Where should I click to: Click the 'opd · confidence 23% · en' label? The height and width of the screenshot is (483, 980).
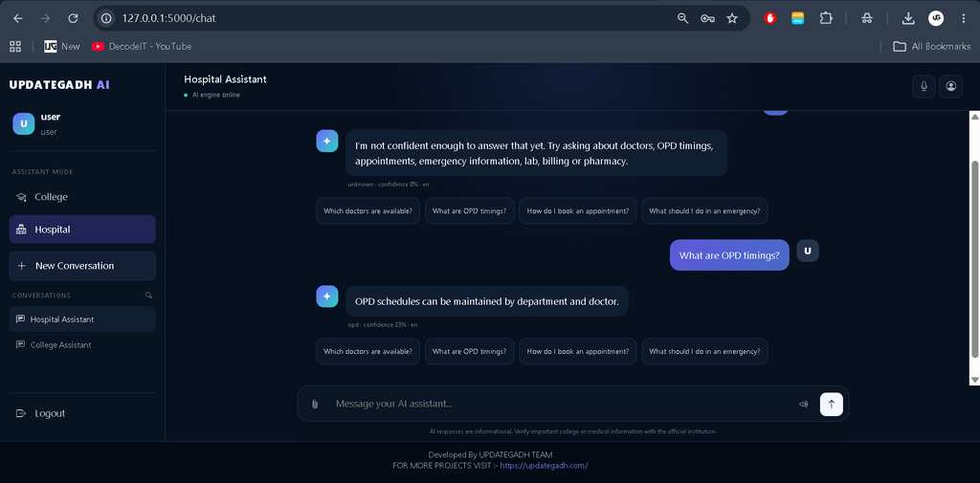(383, 325)
